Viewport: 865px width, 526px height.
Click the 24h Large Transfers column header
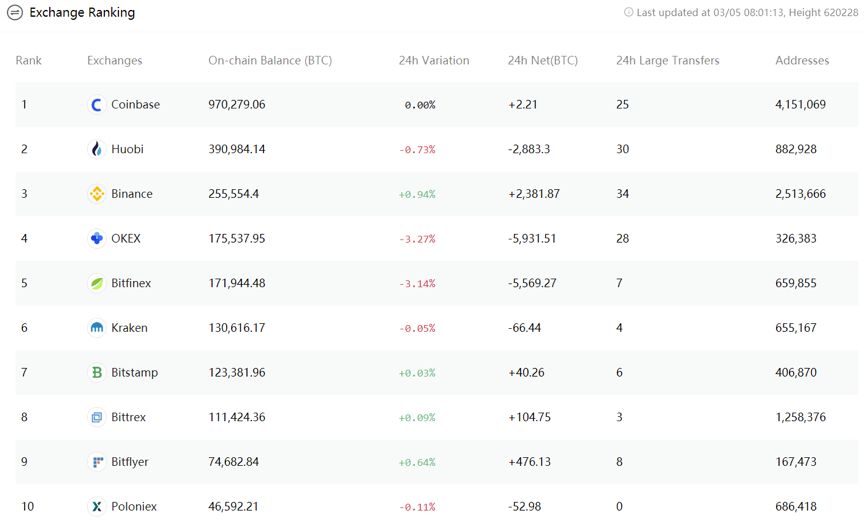coord(668,61)
